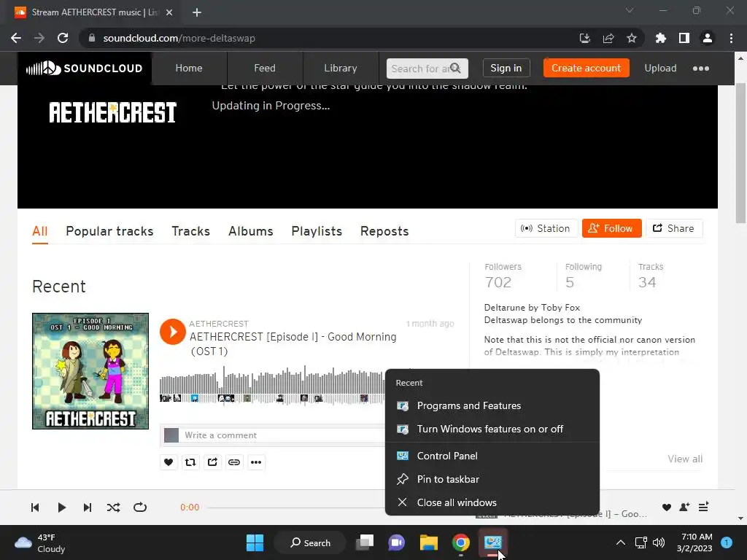Open Control Panel from the jump list
747x560 pixels.
click(492, 456)
